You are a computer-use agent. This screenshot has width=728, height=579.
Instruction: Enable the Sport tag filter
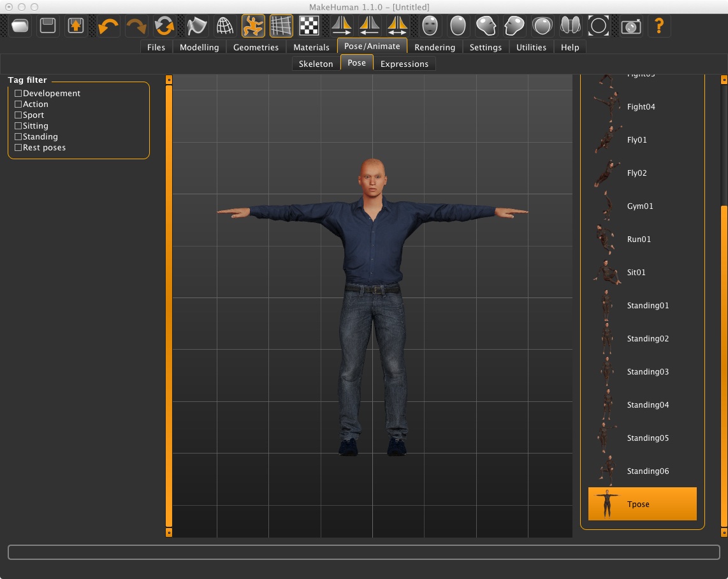pyautogui.click(x=18, y=115)
